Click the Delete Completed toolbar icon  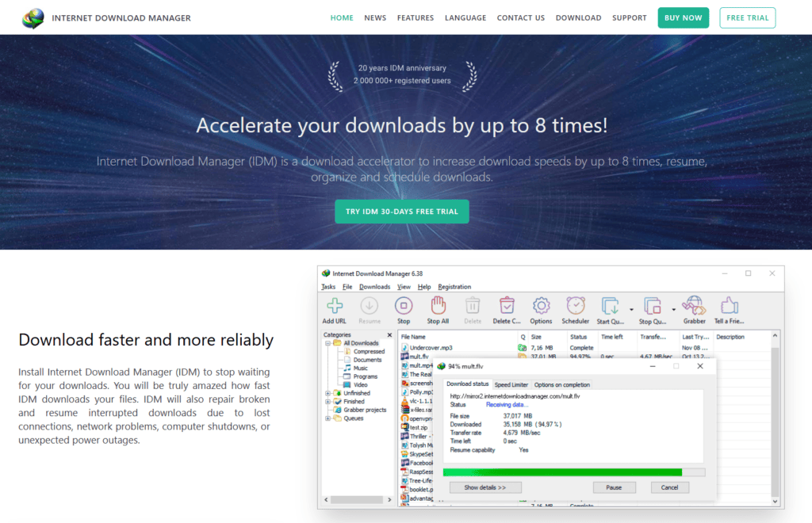[x=507, y=306]
